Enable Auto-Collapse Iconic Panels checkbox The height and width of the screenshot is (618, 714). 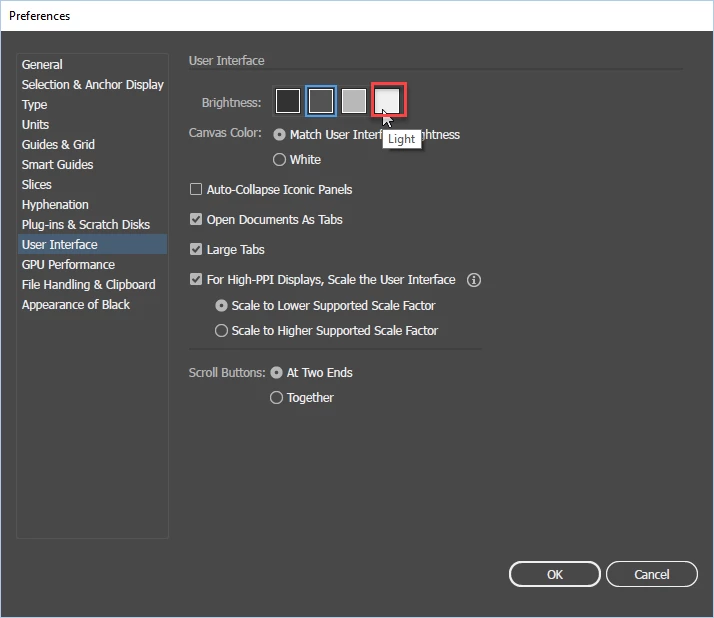[196, 189]
